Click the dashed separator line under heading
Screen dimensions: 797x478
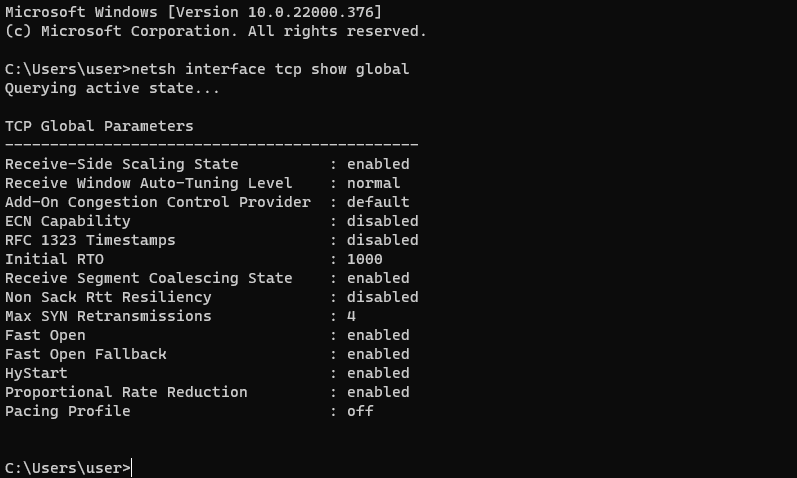click(211, 145)
